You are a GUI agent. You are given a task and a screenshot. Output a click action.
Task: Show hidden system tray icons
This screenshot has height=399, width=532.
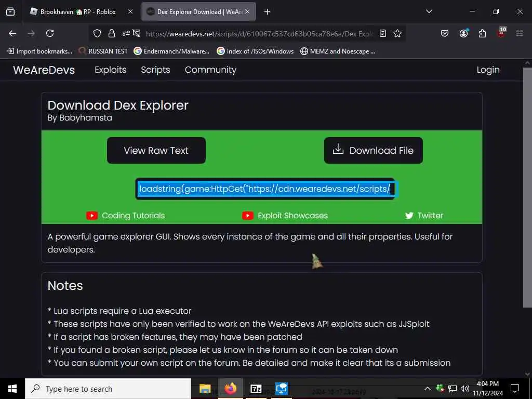click(428, 389)
